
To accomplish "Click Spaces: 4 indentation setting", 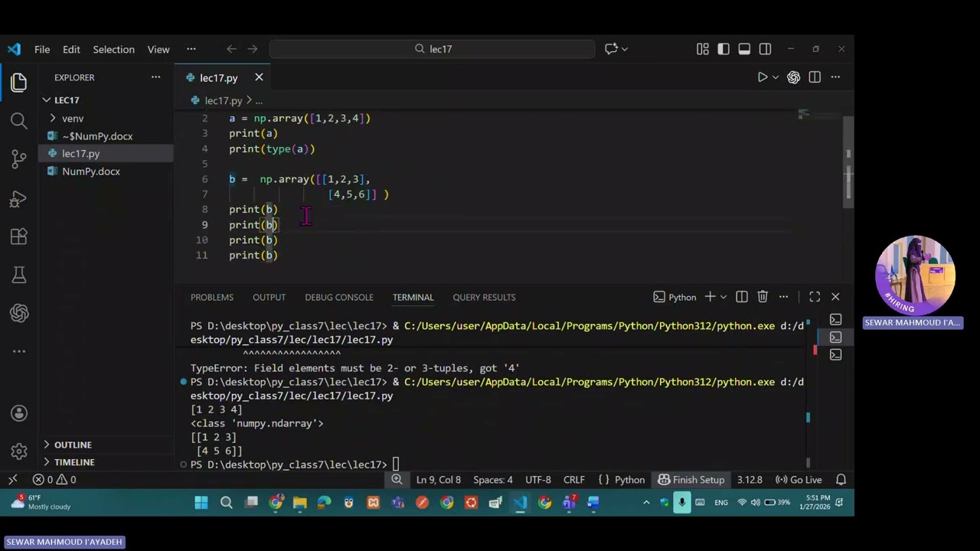I will [x=493, y=480].
